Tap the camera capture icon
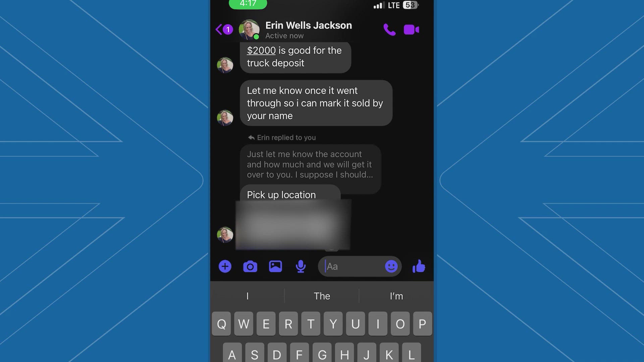Screen dimensions: 644x362 [250, 266]
